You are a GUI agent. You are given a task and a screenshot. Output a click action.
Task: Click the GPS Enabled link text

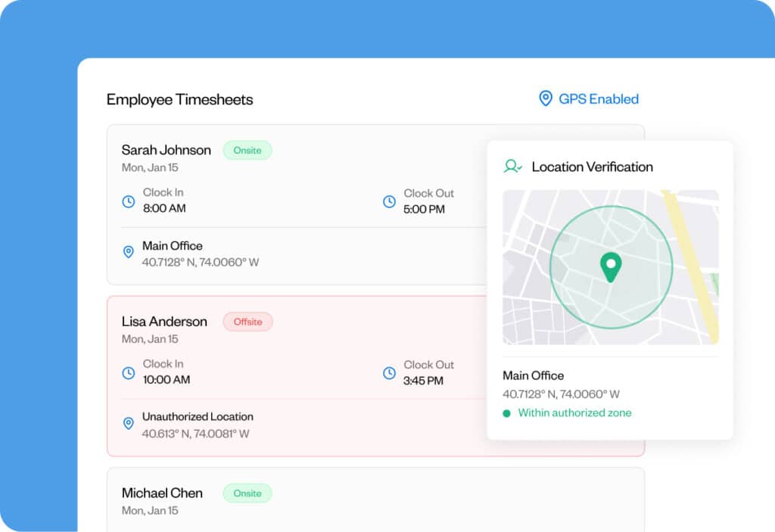click(x=598, y=99)
